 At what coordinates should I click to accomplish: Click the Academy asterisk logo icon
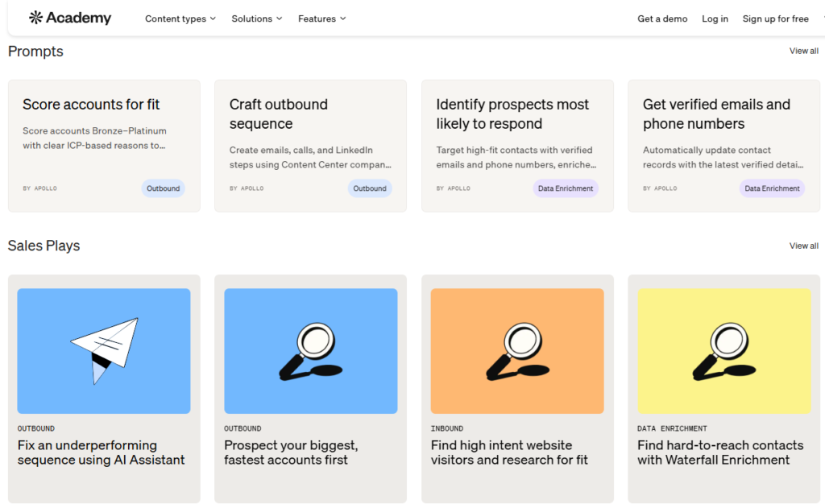pyautogui.click(x=35, y=18)
